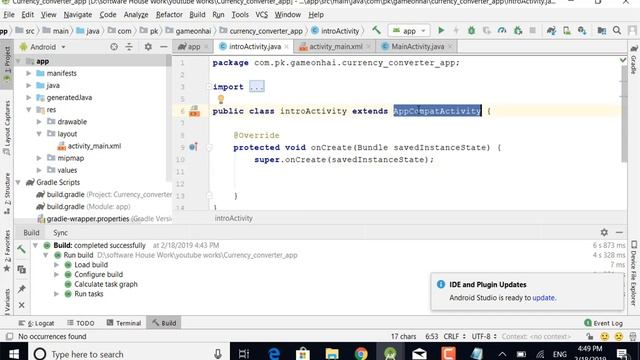This screenshot has width=640, height=360.
Task: Open File Explorer from the taskbar
Action: [332, 353]
